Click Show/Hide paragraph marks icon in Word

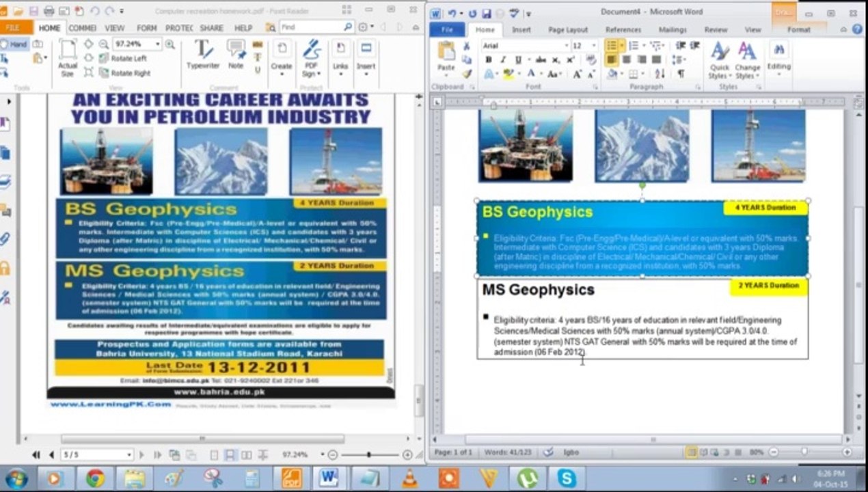pos(681,74)
